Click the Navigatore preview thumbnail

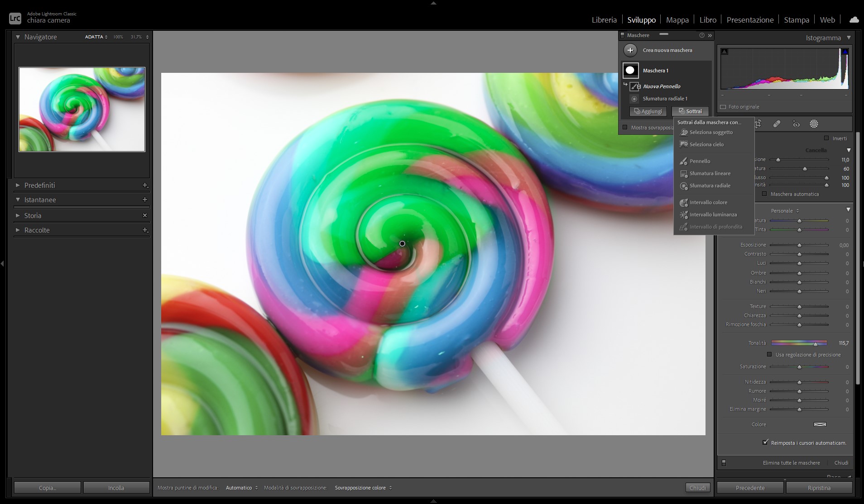pos(82,109)
